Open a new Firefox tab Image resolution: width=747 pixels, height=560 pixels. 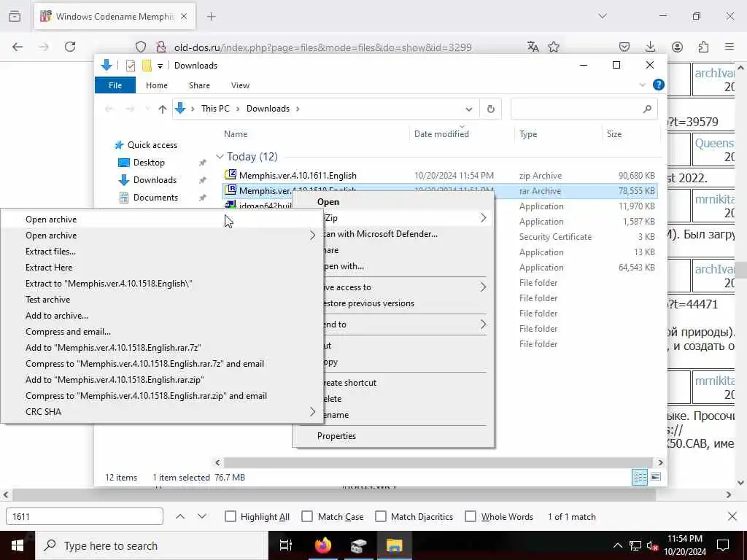point(212,16)
